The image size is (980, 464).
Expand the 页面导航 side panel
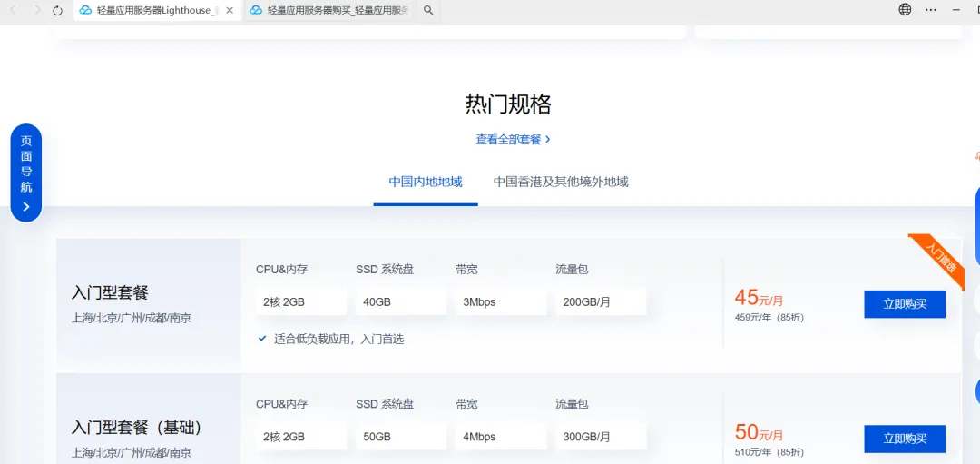(x=26, y=173)
